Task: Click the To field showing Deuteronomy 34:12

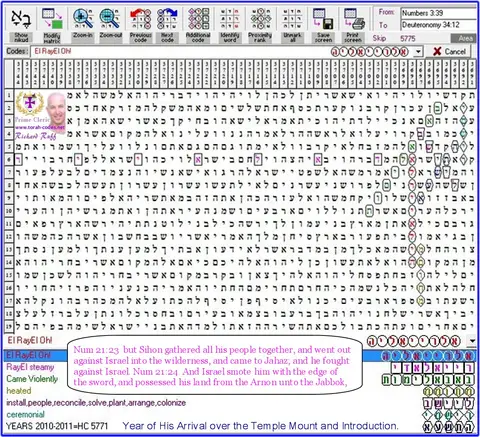Action: (439, 25)
